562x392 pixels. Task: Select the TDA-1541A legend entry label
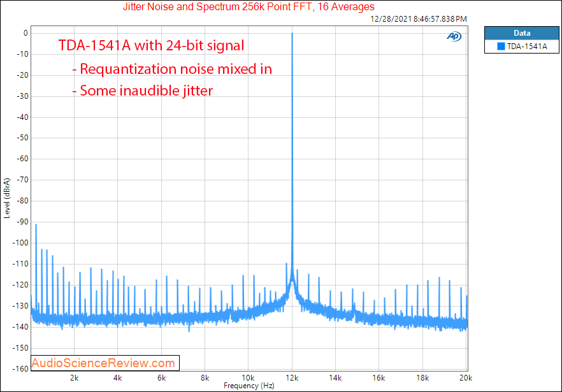(526, 47)
